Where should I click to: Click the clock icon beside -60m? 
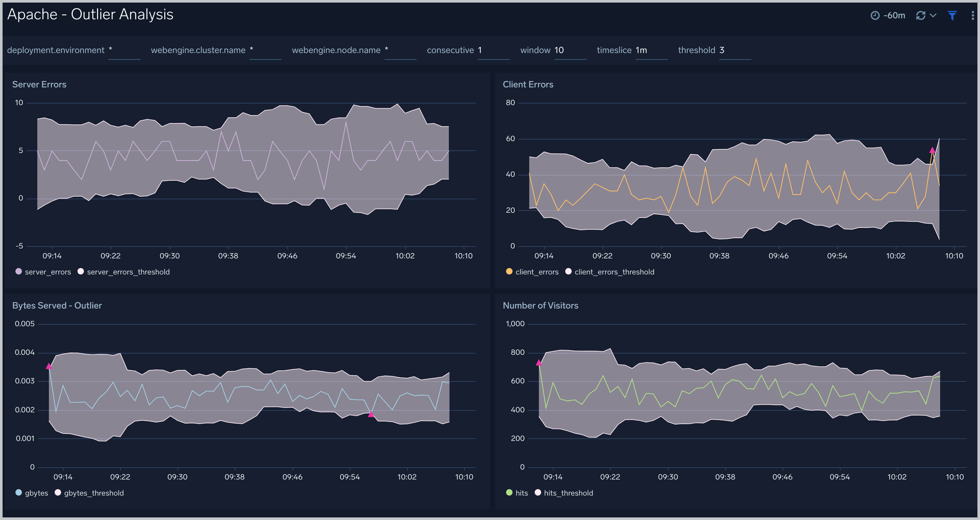point(875,16)
